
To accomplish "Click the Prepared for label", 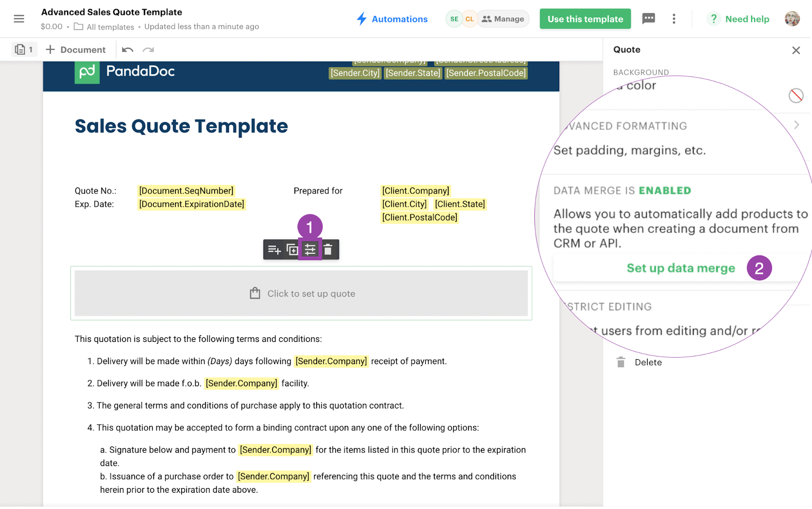I will [x=318, y=191].
